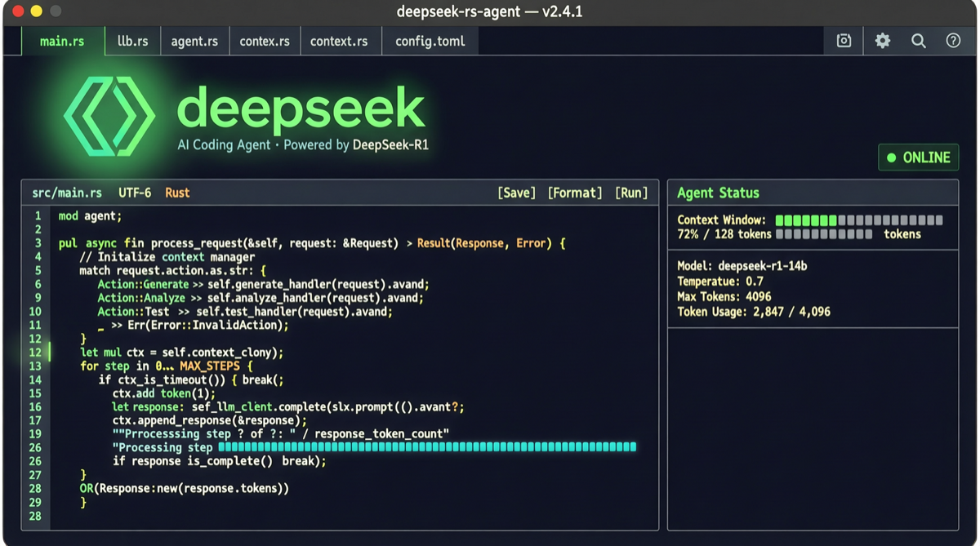Click the 'if response is_complete()' line

point(219,461)
